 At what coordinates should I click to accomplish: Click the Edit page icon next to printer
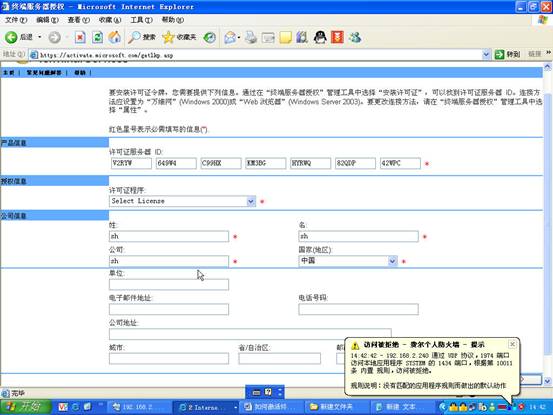pos(268,37)
